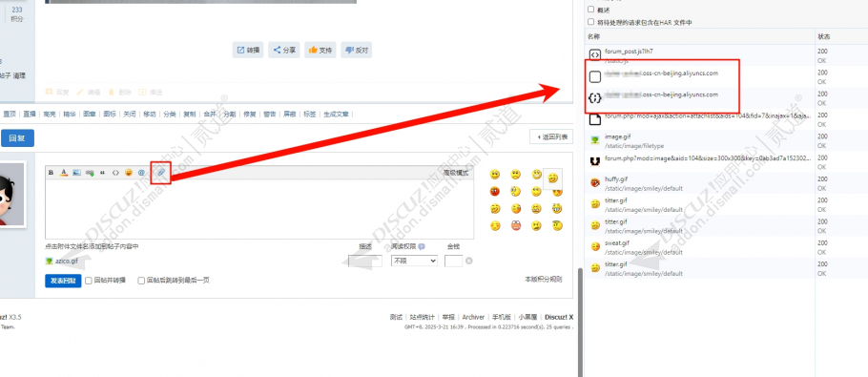Insert a quote block in the editor

(102, 173)
